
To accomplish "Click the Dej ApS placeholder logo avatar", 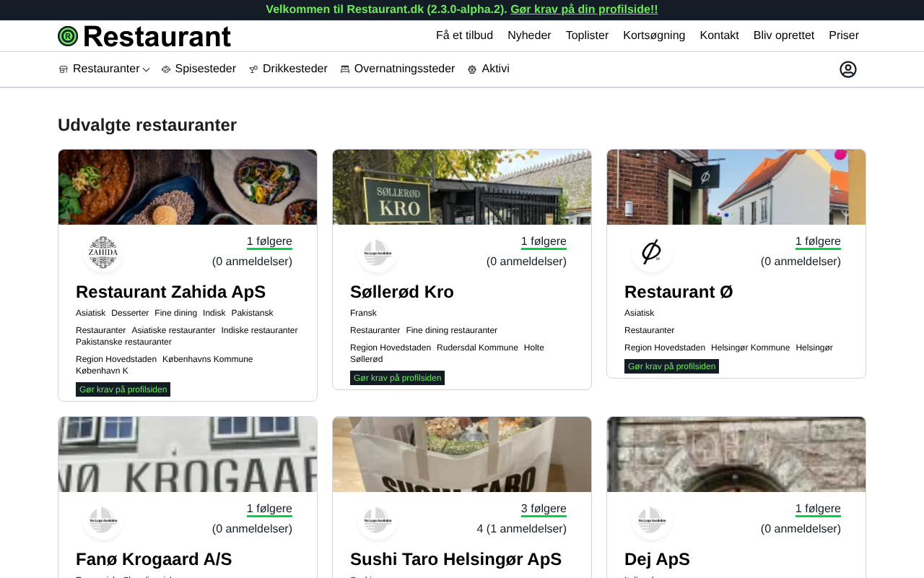I will pyautogui.click(x=652, y=519).
